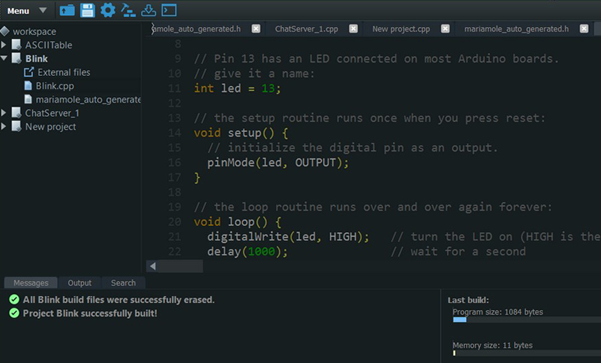The image size is (601, 363).
Task: Open the Search tab
Action: tap(123, 283)
